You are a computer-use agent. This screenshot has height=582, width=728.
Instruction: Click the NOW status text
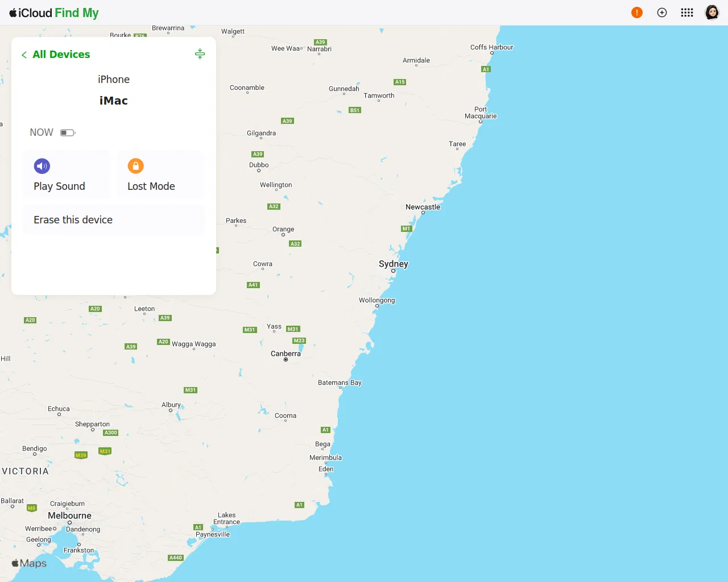point(42,132)
